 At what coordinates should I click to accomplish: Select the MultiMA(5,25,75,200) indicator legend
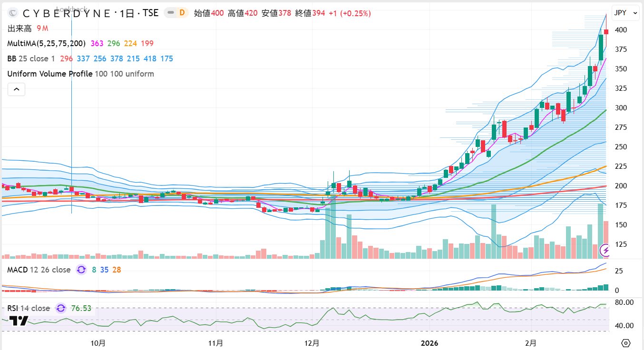pos(47,43)
